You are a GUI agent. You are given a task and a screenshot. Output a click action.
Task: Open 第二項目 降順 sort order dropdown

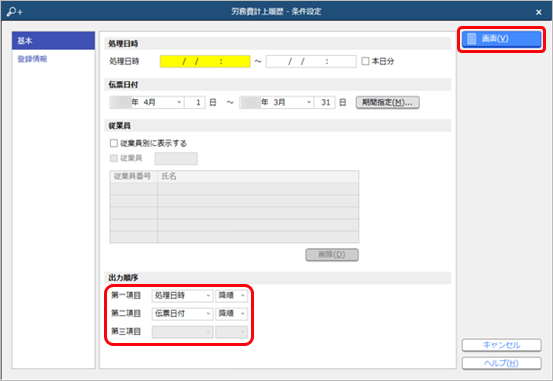click(x=231, y=314)
